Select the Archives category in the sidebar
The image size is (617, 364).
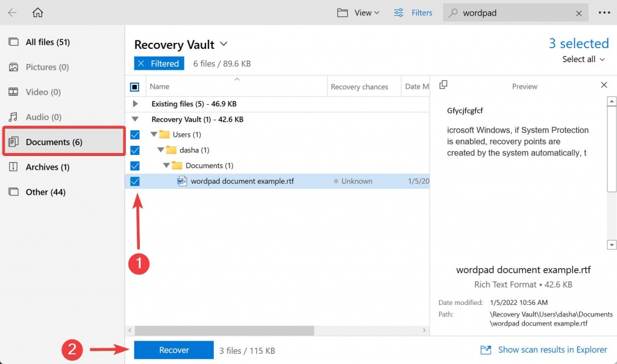(x=48, y=167)
